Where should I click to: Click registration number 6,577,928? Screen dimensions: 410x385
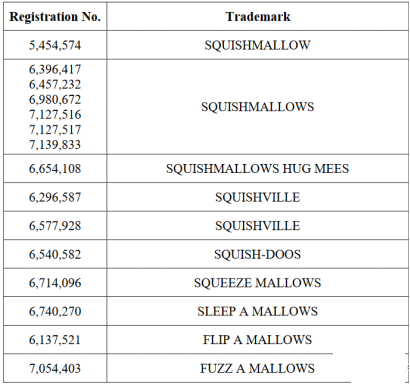(x=55, y=226)
